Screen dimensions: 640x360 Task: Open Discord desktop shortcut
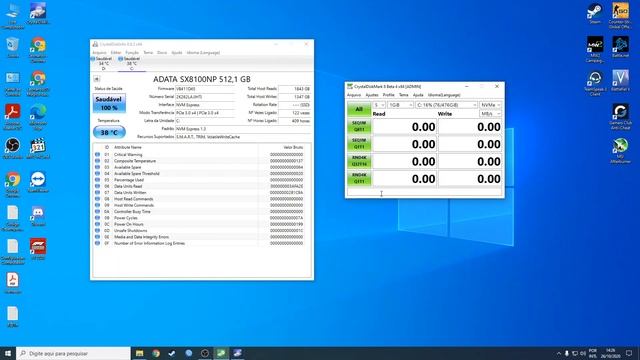[38, 216]
